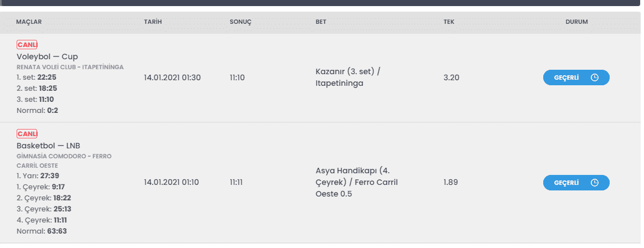Viewport: 644px width, 248px height.
Task: Click the GEÇERLİ label for the basketball bet
Action: [566, 183]
